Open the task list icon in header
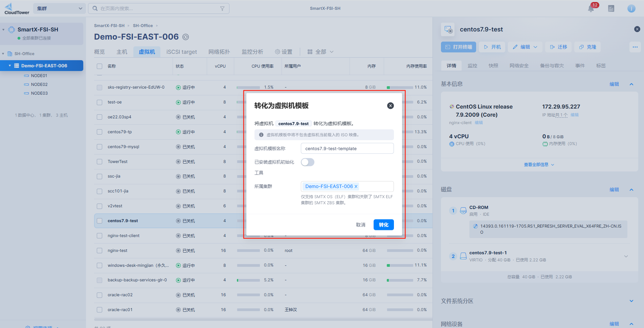This screenshot has width=644, height=328. [x=611, y=8]
